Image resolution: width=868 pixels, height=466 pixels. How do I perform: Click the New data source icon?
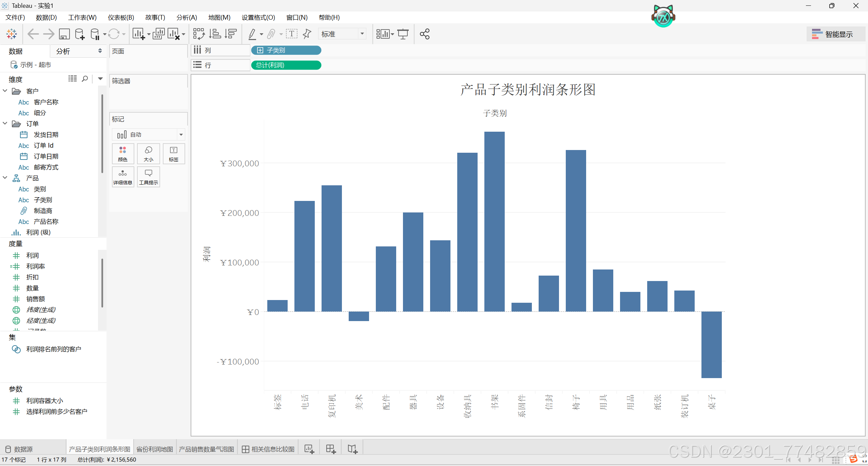tap(79, 34)
